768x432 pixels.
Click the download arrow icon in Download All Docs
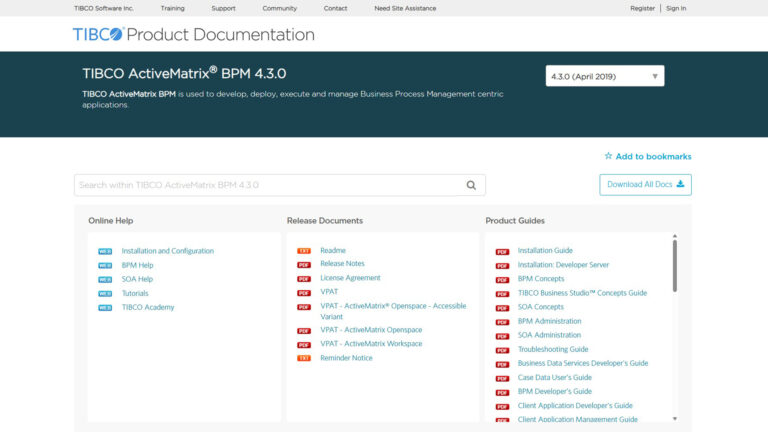[680, 184]
